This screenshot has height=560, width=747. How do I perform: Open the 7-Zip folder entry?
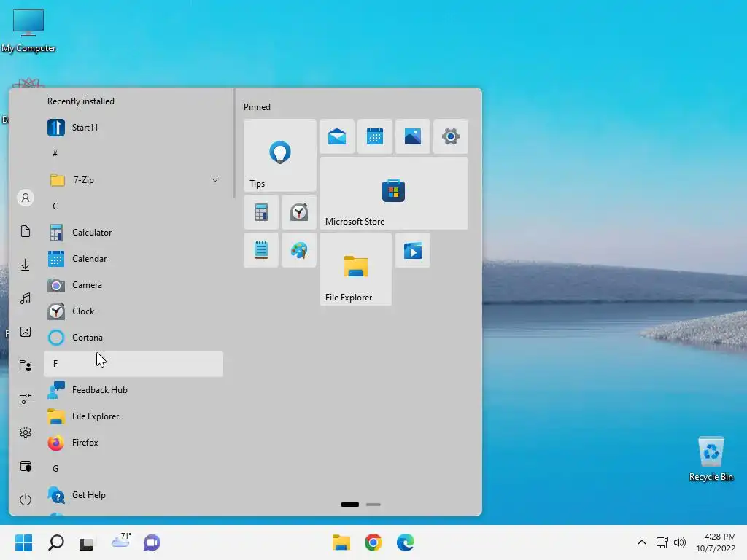pos(133,180)
